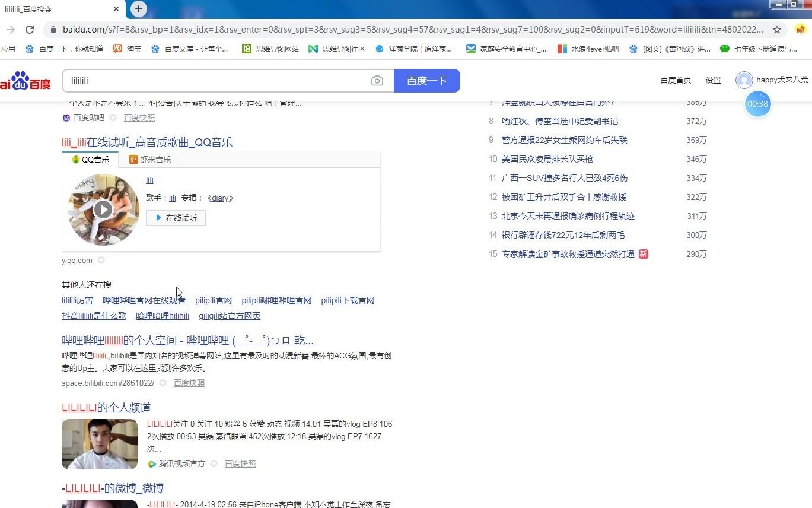Screen dimensions: 812x508
Task: Open 百度快照 under the 百度贴吧 result
Action: coord(139,118)
